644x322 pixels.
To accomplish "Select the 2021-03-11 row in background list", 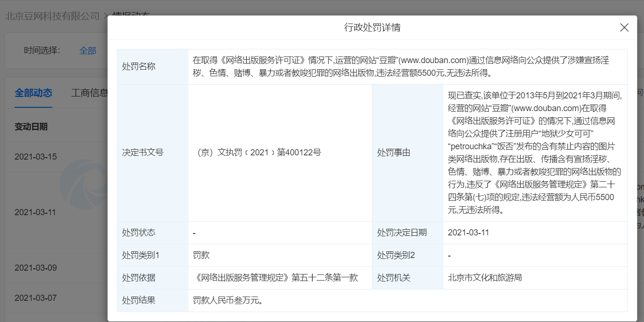I will point(36,212).
